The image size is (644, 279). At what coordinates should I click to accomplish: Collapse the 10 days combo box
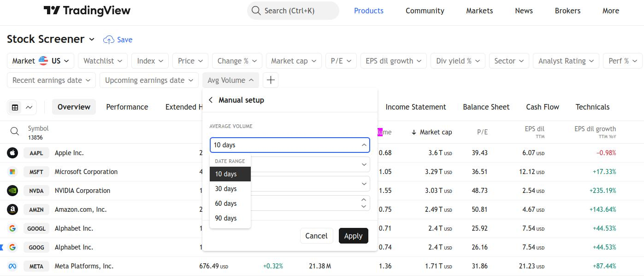[290, 145]
